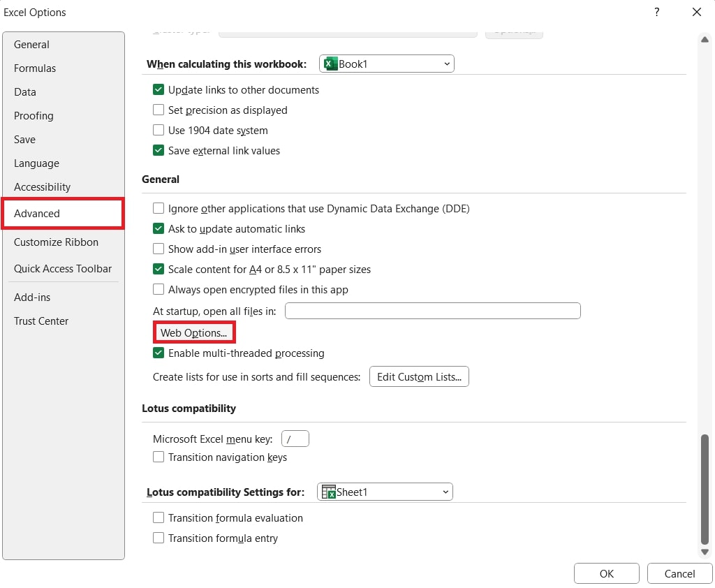Image resolution: width=715 pixels, height=588 pixels.
Task: Click the Help question mark icon
Action: [656, 12]
